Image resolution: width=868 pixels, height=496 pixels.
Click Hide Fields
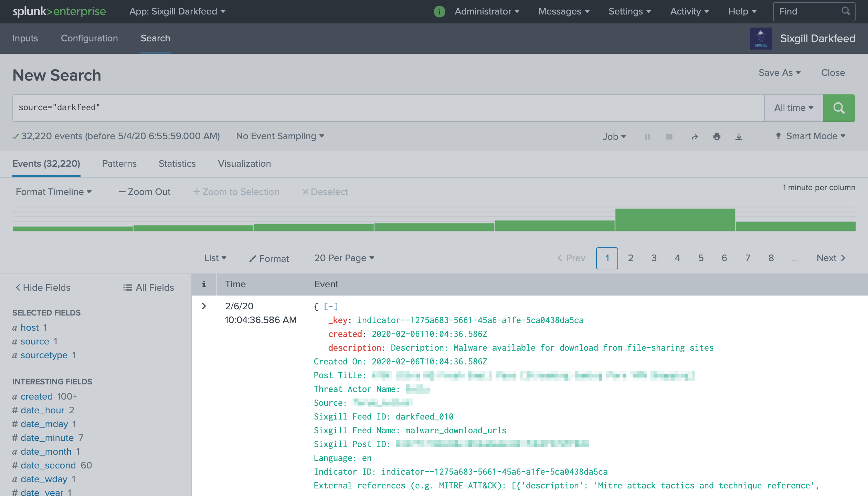[43, 288]
